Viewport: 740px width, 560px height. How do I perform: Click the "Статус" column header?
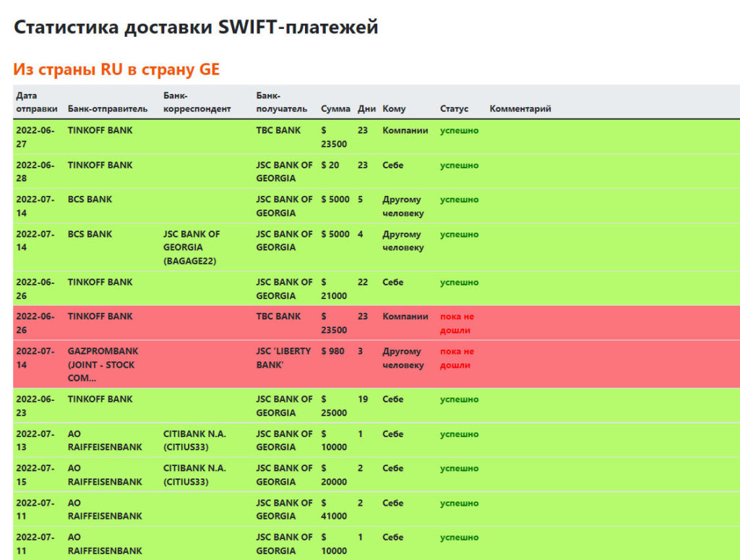pos(454,109)
